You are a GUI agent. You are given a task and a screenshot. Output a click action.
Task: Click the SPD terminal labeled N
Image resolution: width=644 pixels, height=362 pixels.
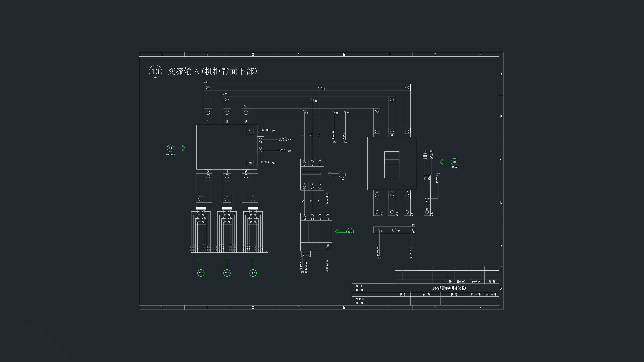coord(328,248)
